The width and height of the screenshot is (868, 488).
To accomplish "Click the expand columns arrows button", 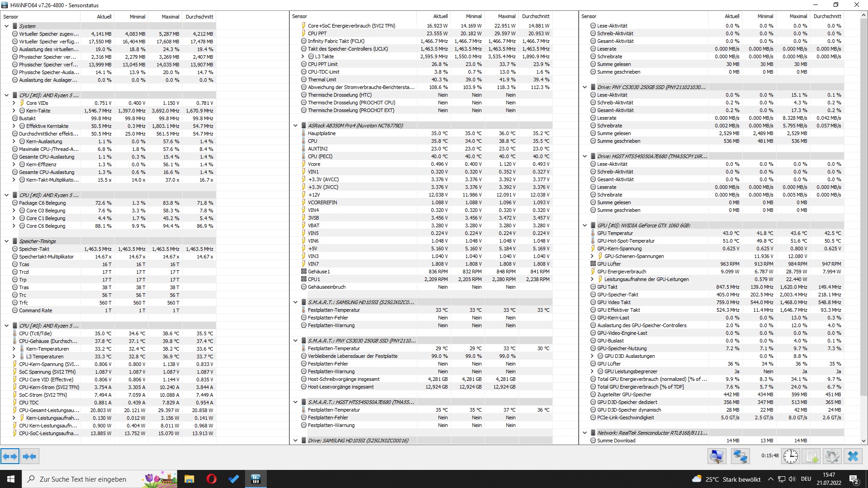I will [x=10, y=456].
